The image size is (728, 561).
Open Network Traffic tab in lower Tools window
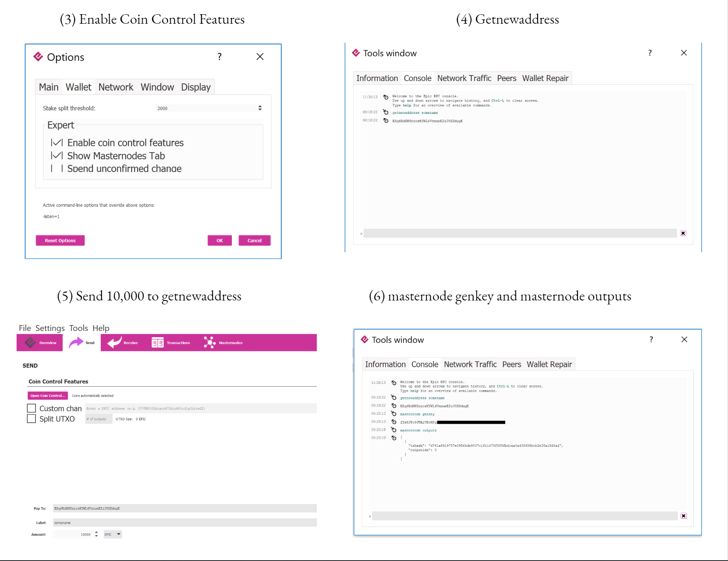[x=470, y=365]
